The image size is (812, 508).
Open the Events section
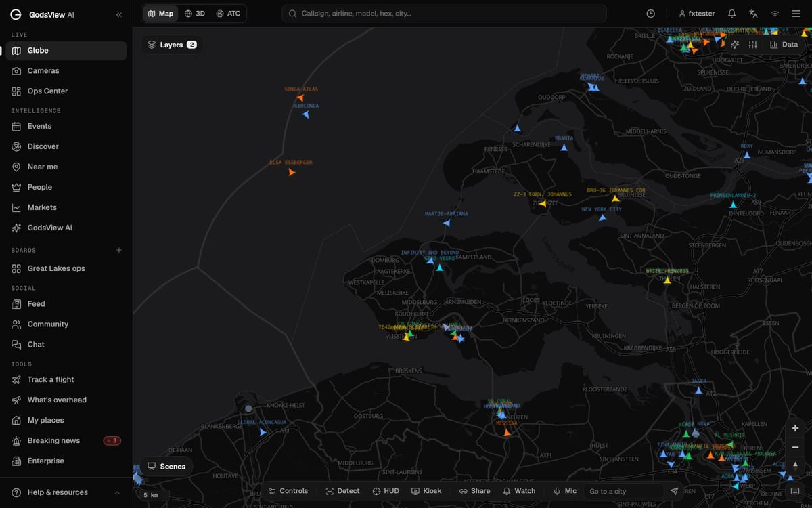(66, 126)
